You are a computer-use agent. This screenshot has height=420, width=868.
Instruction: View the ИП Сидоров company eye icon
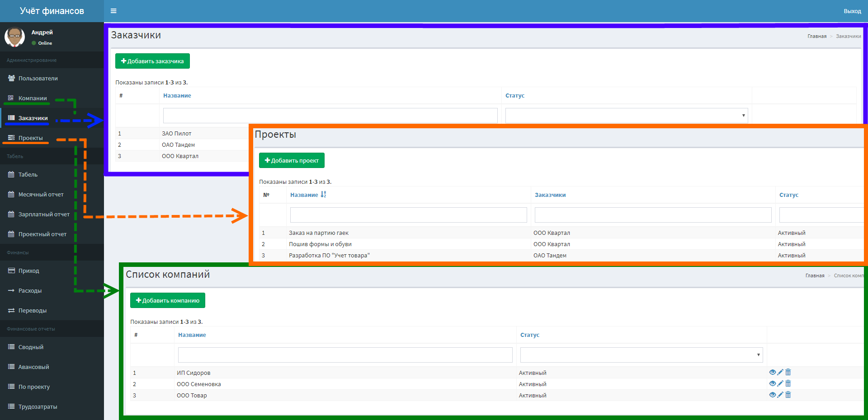click(772, 373)
